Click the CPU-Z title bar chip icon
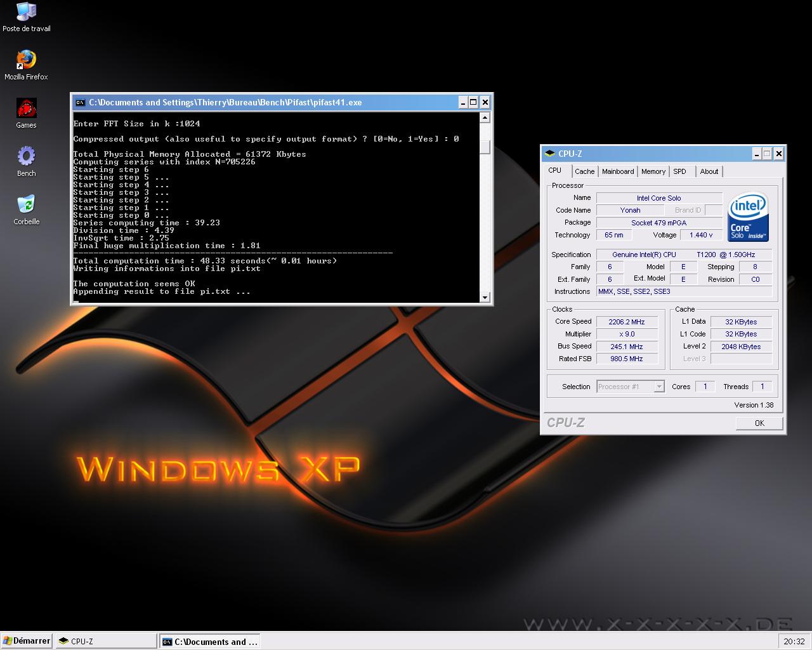 550,154
